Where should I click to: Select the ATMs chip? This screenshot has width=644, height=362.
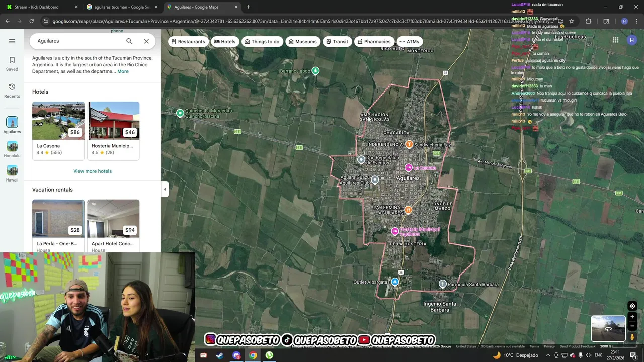[409, 42]
